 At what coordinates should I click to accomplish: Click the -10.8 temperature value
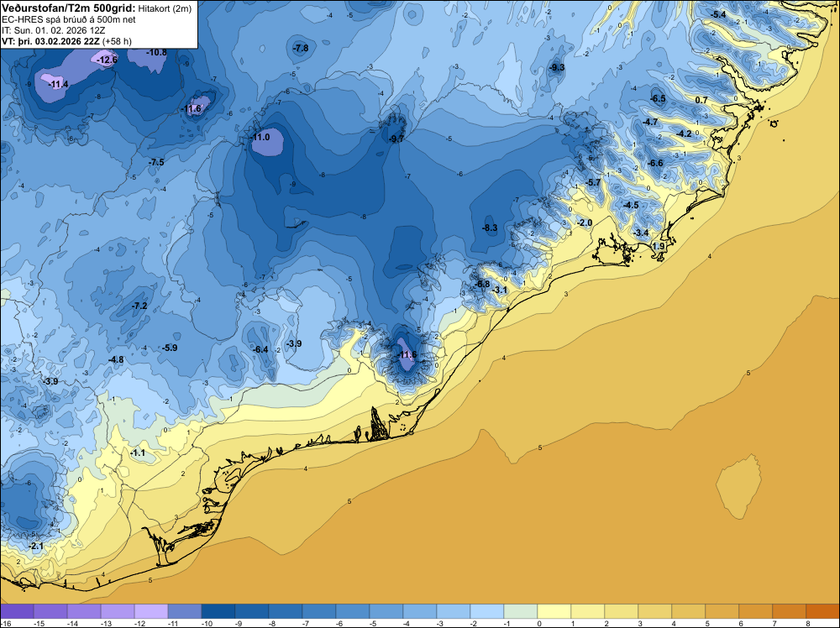(x=156, y=52)
